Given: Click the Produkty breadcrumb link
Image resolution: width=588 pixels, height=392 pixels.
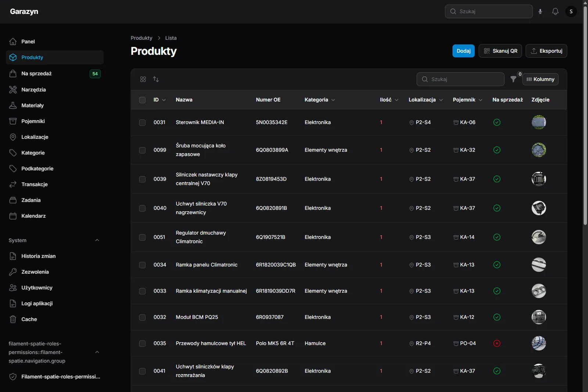Looking at the screenshot, I should tap(141, 38).
